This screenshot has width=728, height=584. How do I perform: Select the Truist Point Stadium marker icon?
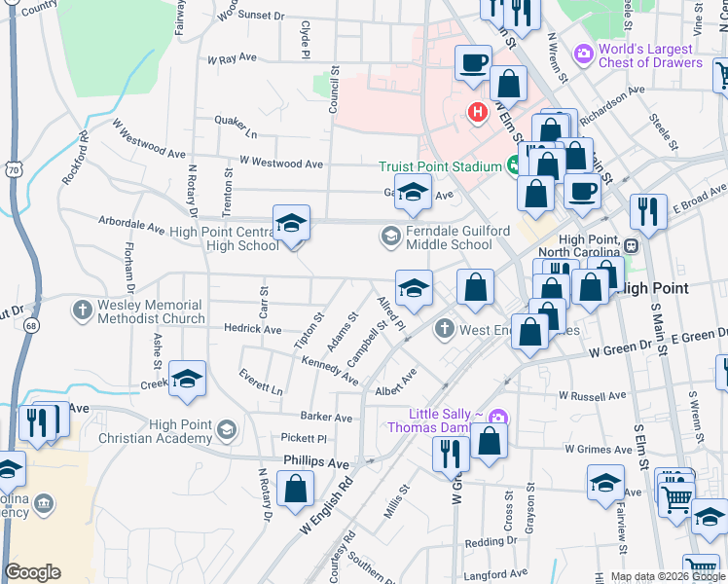(513, 164)
